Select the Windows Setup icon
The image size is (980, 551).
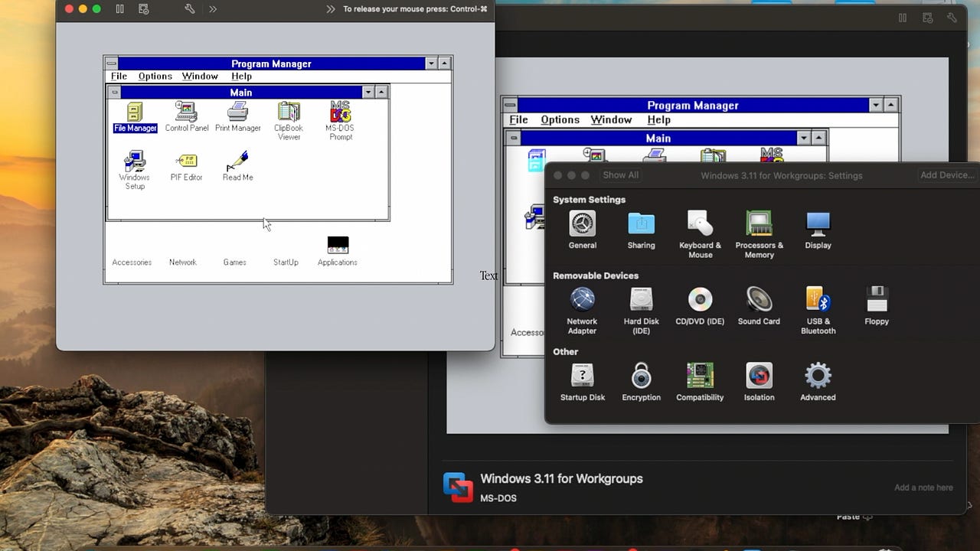[135, 170]
